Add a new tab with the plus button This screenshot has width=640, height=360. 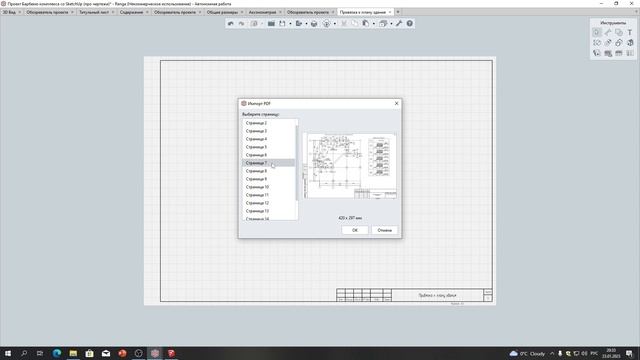click(398, 12)
